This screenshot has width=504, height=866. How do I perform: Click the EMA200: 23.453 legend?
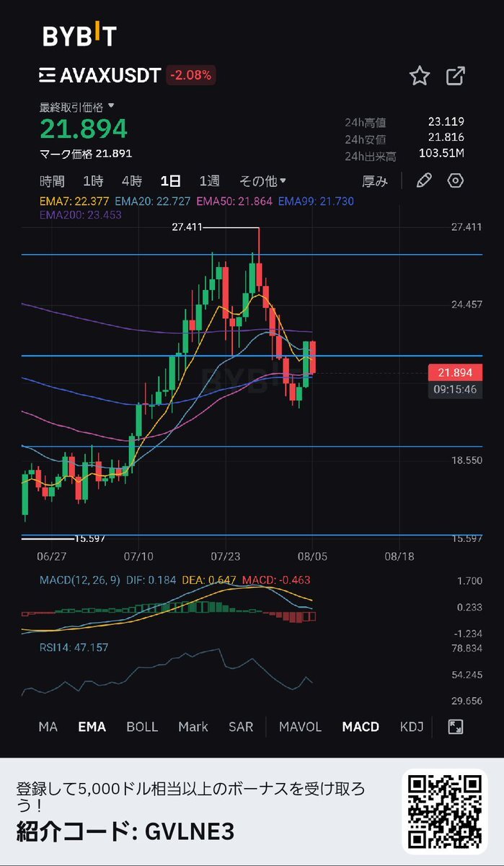(81, 215)
